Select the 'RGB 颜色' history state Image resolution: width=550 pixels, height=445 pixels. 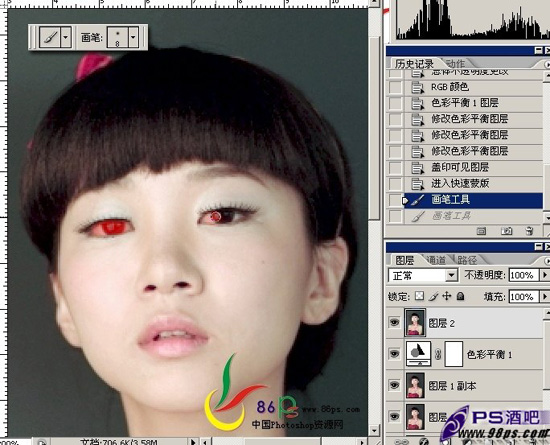click(x=473, y=87)
